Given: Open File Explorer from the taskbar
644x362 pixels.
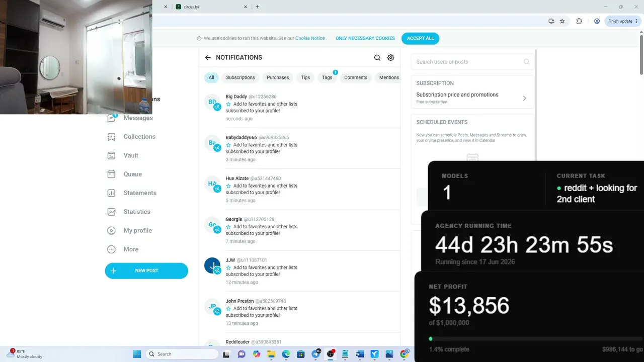Looking at the screenshot, I should pos(271,354).
